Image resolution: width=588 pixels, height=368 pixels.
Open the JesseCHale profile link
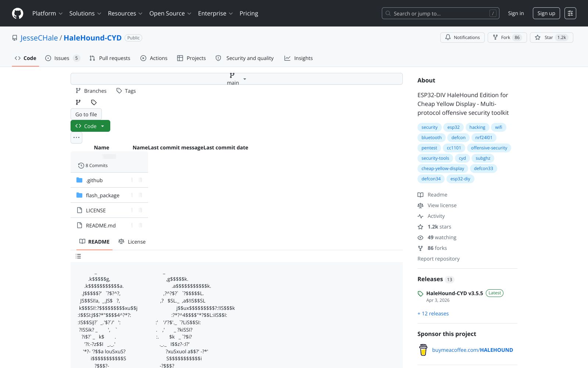tap(39, 38)
